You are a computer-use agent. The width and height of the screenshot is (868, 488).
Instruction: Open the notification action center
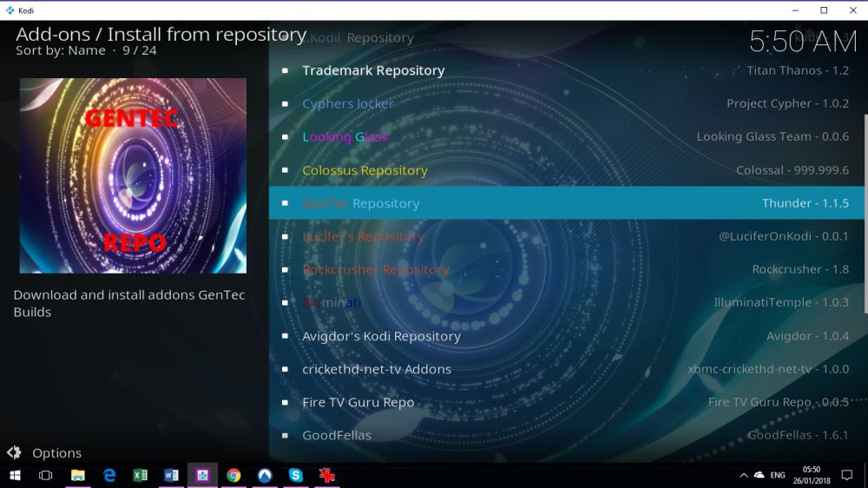coord(846,475)
